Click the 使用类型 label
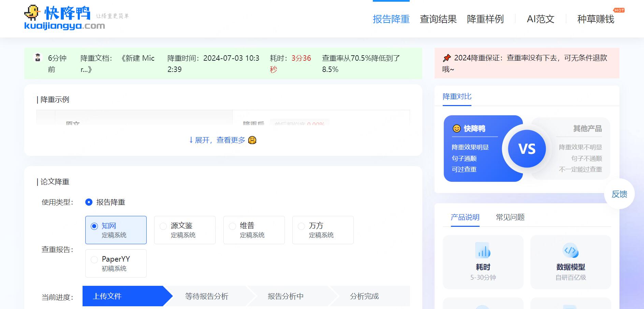This screenshot has width=644, height=309. 57,202
